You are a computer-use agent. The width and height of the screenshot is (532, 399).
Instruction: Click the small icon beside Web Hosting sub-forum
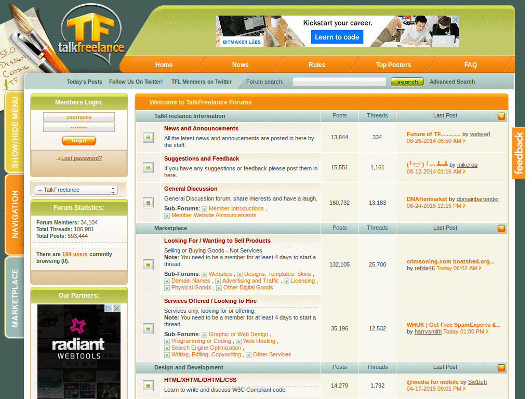click(x=238, y=342)
